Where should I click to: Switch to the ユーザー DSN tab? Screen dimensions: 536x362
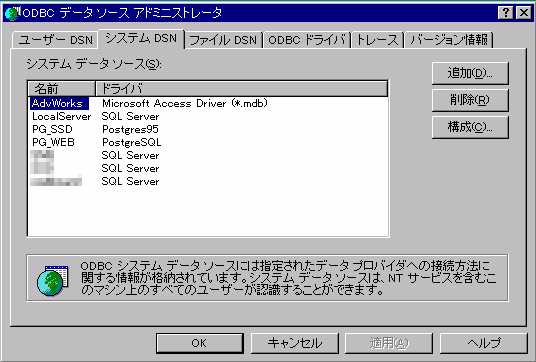55,40
